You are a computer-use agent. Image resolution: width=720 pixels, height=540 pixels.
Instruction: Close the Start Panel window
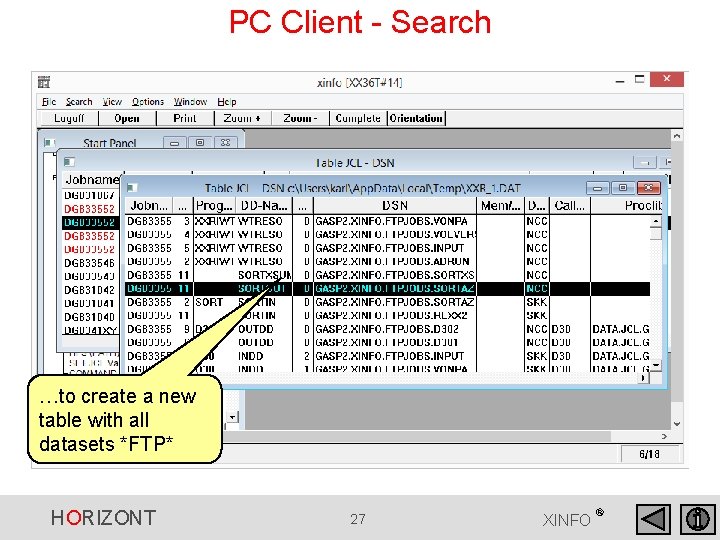coord(225,143)
